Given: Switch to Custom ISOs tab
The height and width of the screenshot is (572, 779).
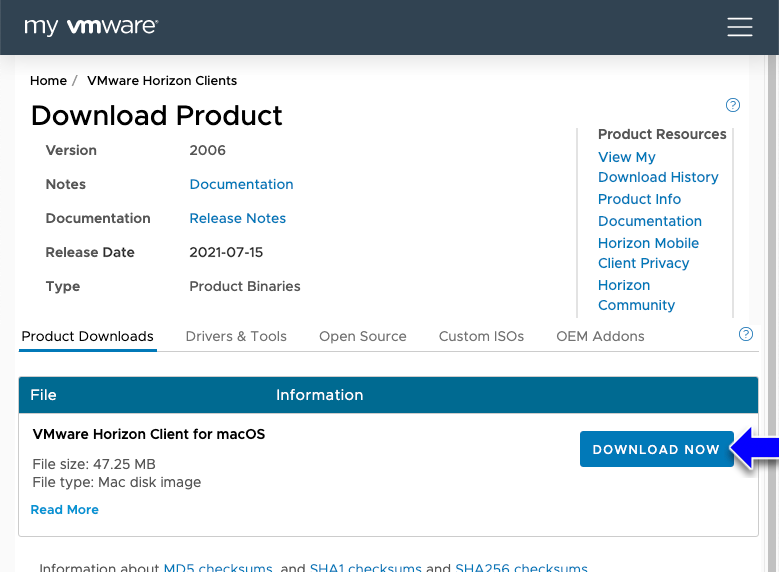Looking at the screenshot, I should click(x=481, y=336).
